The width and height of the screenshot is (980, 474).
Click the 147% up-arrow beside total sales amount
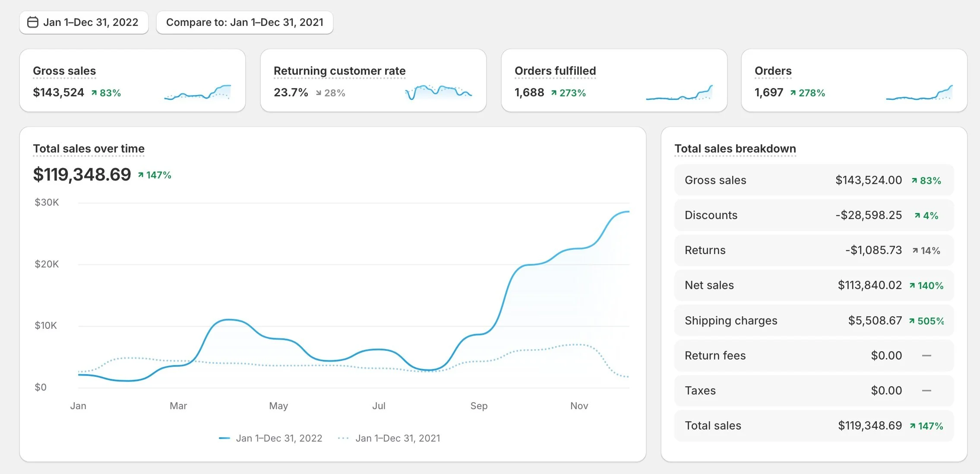[141, 175]
